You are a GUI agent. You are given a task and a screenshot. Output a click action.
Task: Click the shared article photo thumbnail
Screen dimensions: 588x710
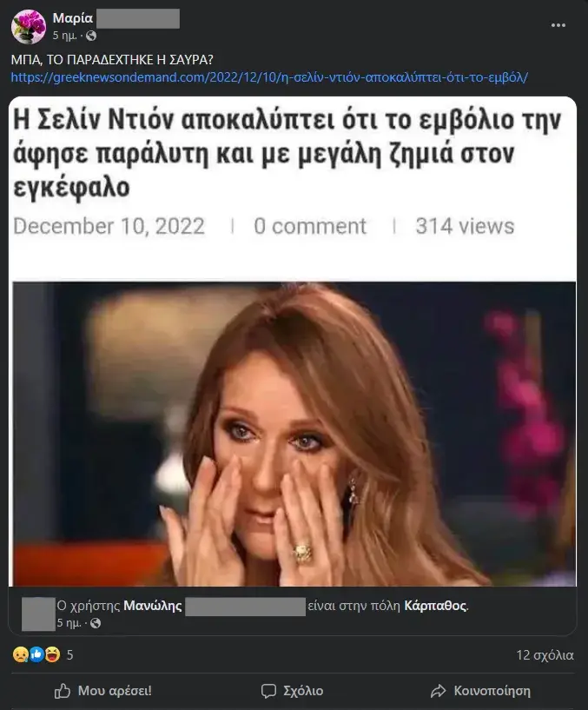point(294,434)
